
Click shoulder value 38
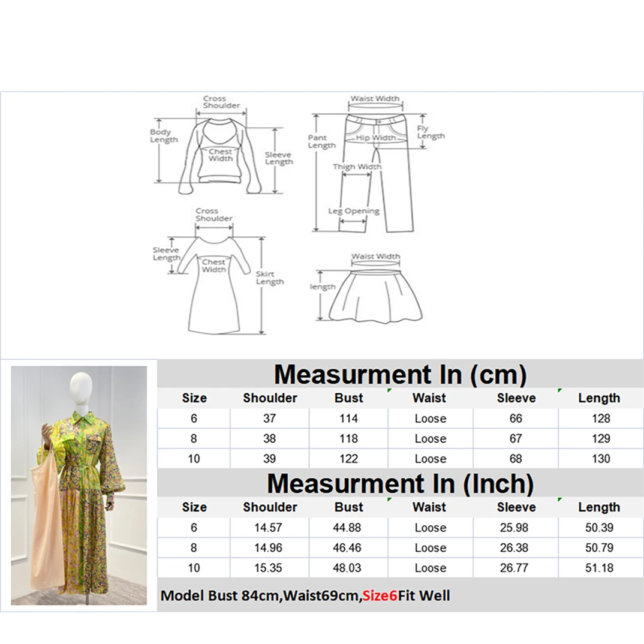coord(269,439)
